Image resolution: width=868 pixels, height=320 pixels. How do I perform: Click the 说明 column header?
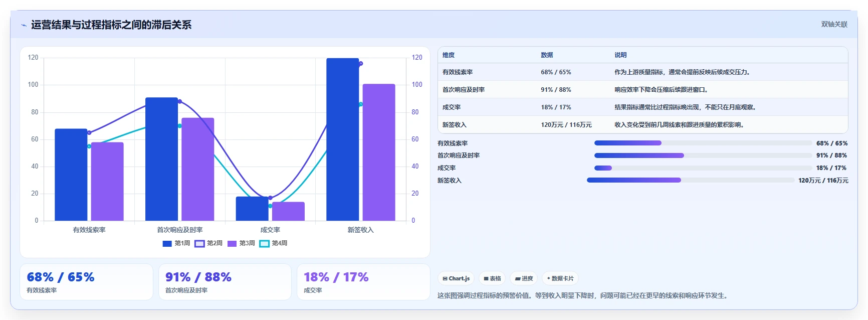click(620, 55)
